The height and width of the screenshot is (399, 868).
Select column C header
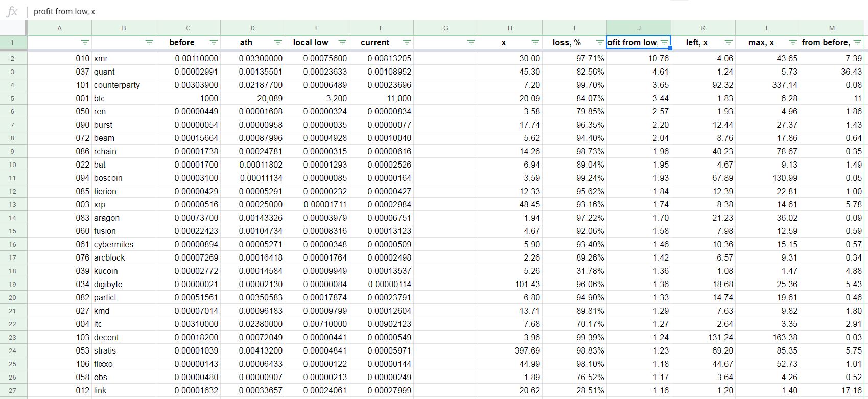pos(188,28)
